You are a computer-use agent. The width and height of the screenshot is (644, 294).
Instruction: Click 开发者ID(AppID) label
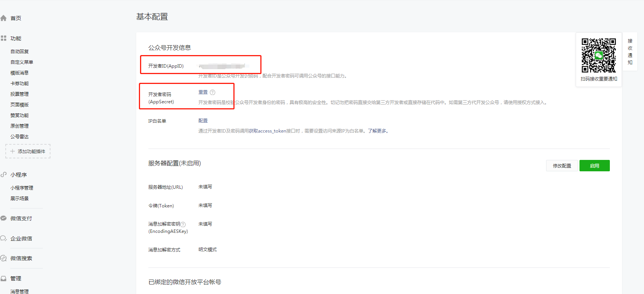coord(166,66)
